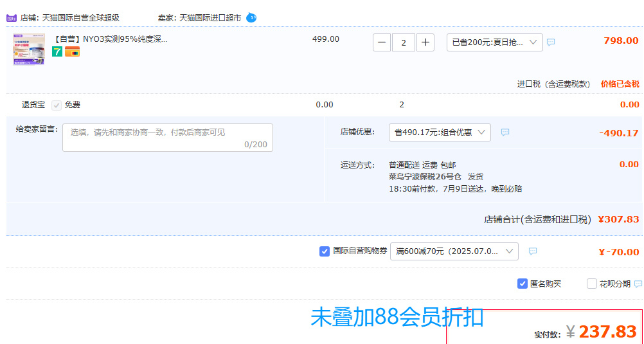Screen dimensions: 644x344
Task: Click the coupon deduction ¥-70.00
Action: tap(619, 252)
